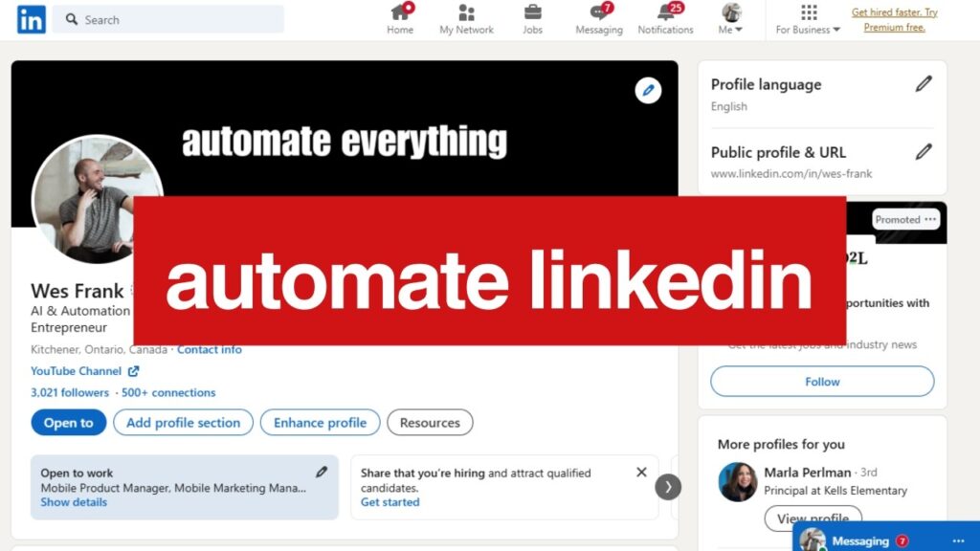Edit cover banner with pencil icon
This screenshot has width=980, height=551.
pos(648,91)
